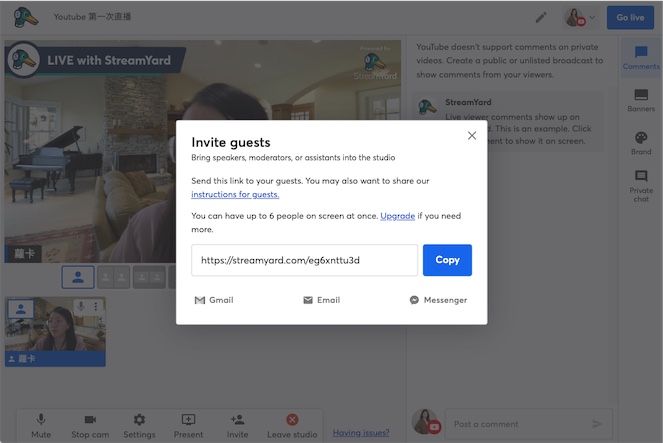Stop the camera

click(x=90, y=426)
